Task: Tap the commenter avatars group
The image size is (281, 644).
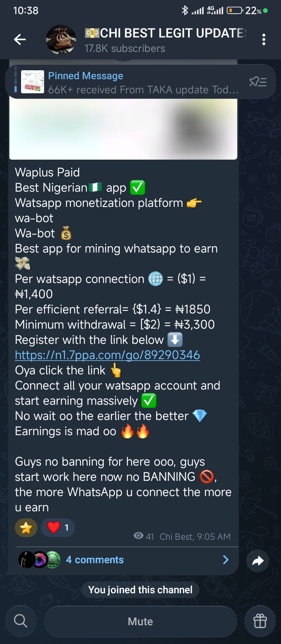Action: [39, 560]
